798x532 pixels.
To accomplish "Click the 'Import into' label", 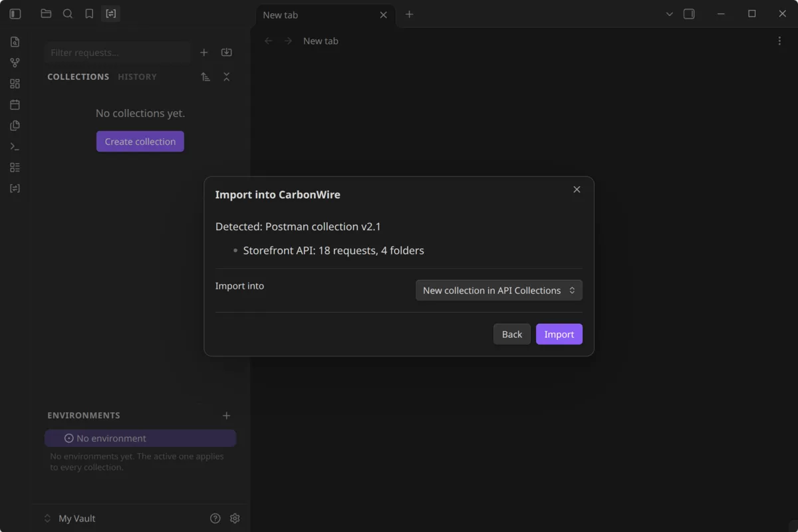I will tap(239, 286).
